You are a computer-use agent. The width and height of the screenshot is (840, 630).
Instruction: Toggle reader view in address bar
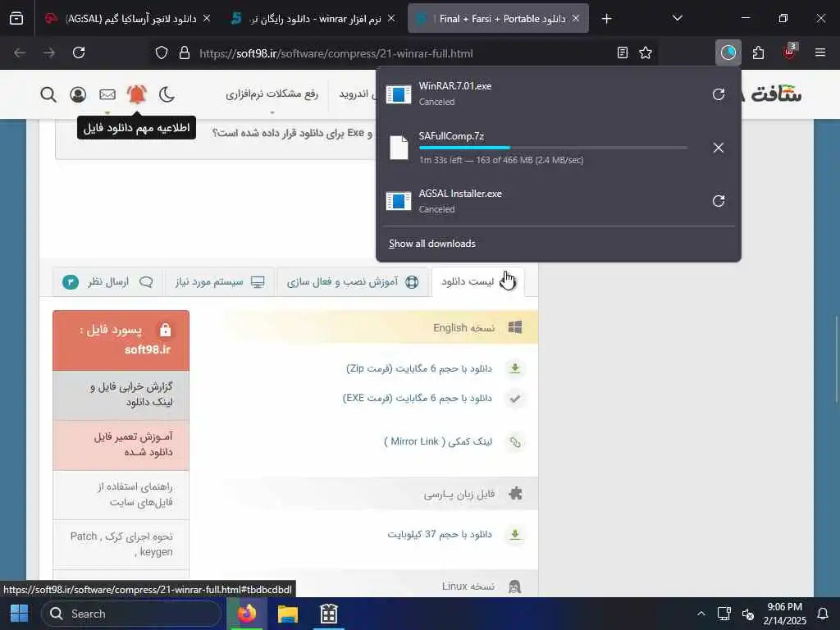point(622,52)
